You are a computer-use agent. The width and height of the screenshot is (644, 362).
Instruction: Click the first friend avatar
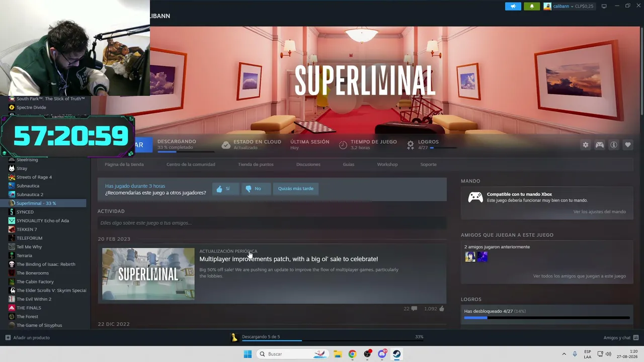pos(470,257)
